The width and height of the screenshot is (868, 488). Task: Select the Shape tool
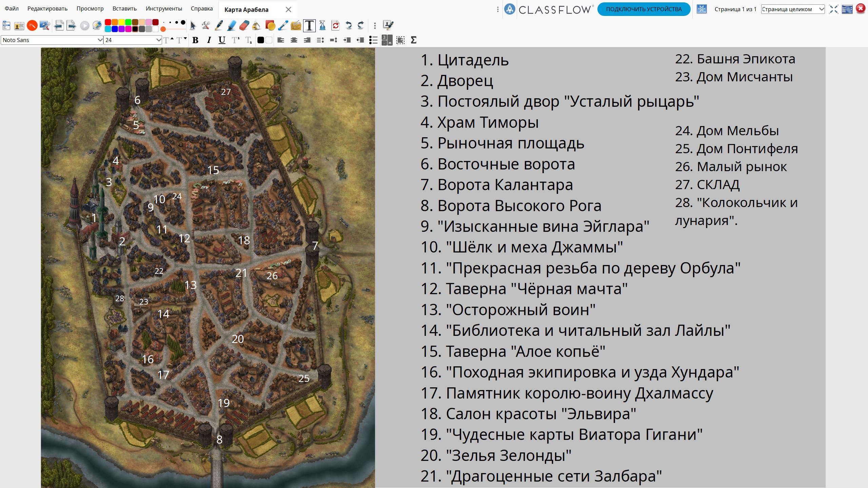(x=270, y=25)
